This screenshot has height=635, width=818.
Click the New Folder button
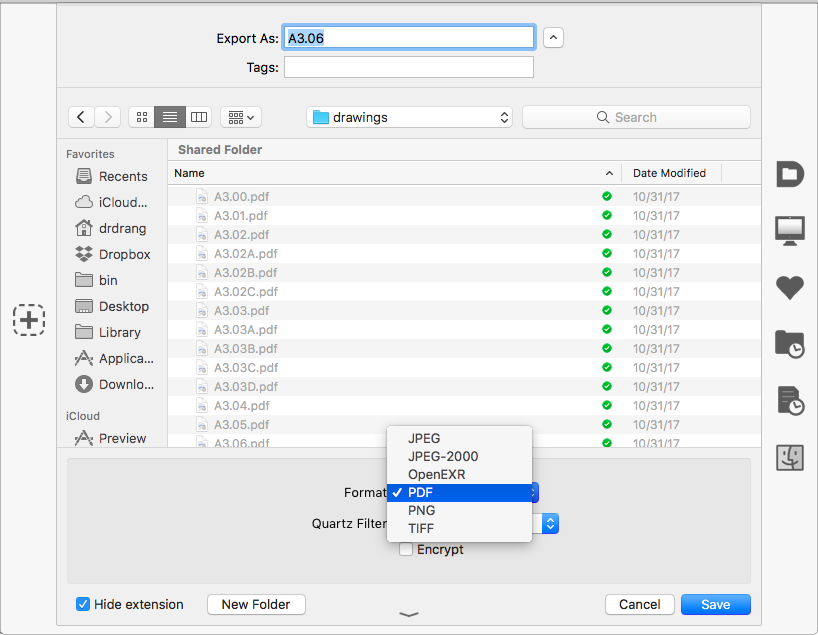[x=256, y=604]
